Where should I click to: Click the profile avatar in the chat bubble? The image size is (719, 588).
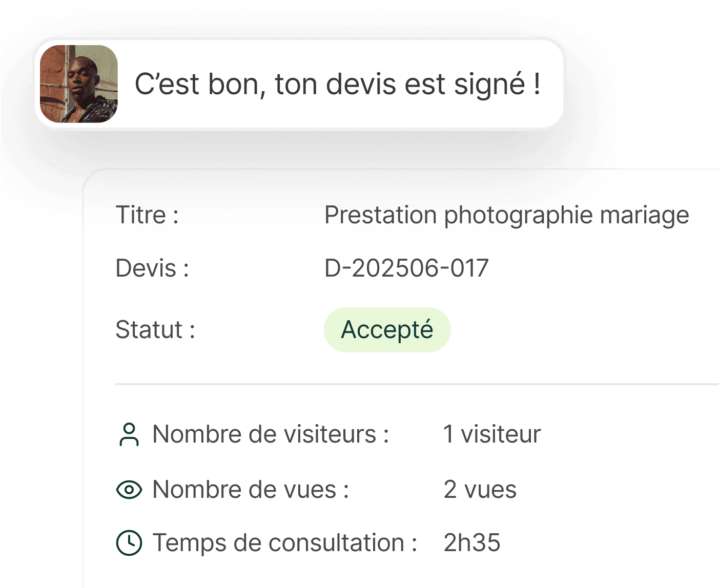point(79,83)
